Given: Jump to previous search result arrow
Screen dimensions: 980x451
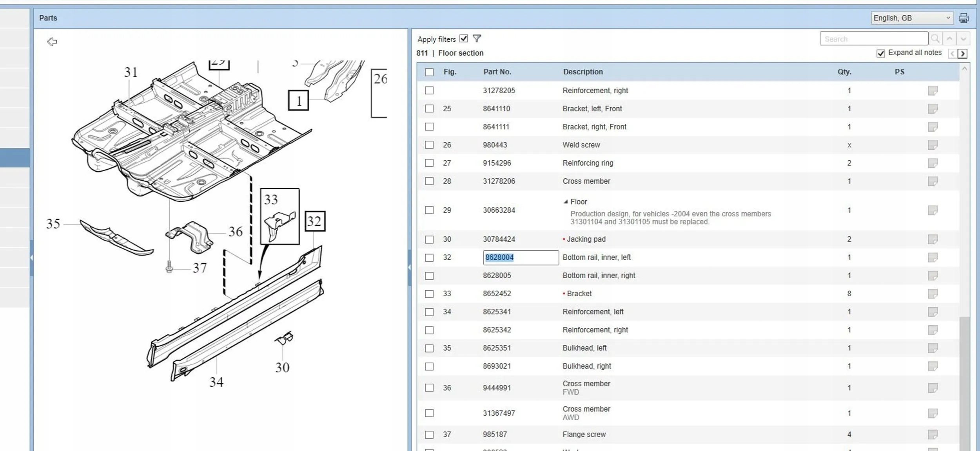Looking at the screenshot, I should [x=949, y=39].
